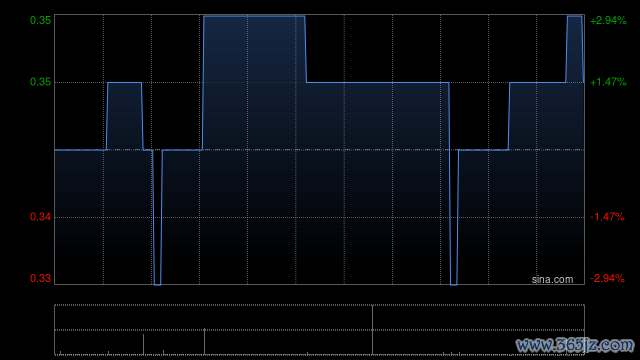Select the red 0.33 price label

pos(40,278)
